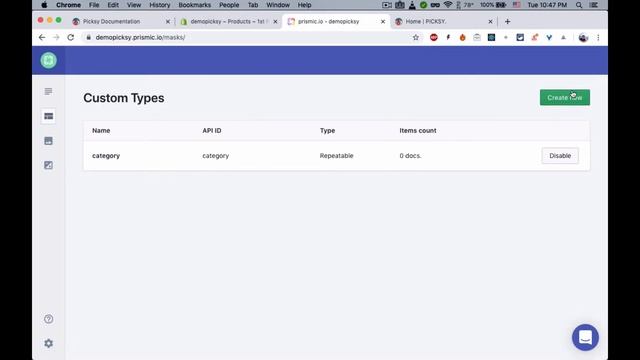
Task: Close the Picksy Documentation tab
Action: point(167,22)
